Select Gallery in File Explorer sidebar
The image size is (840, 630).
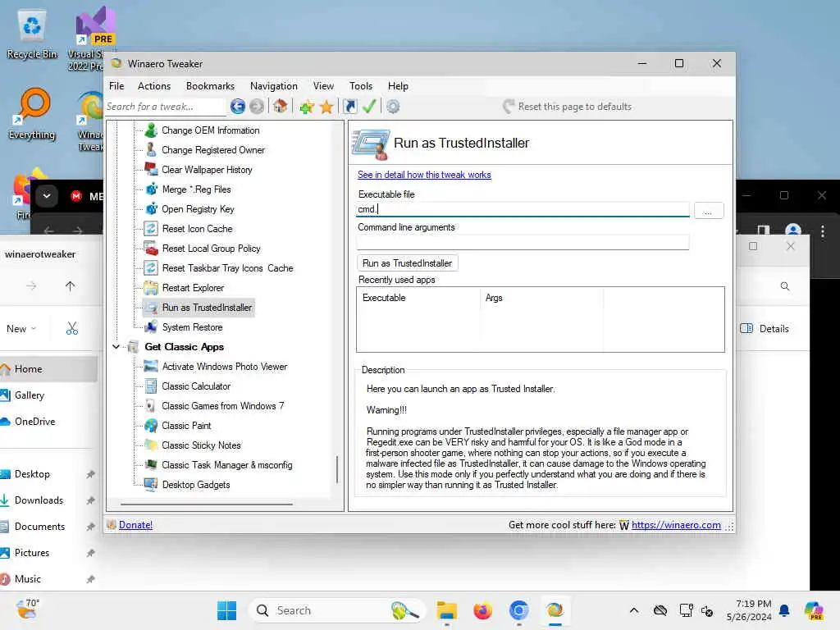click(30, 395)
